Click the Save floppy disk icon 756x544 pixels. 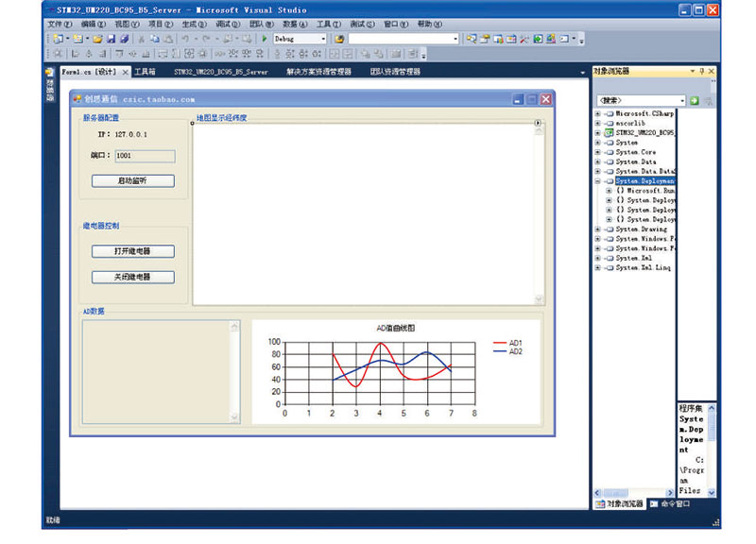(111, 39)
